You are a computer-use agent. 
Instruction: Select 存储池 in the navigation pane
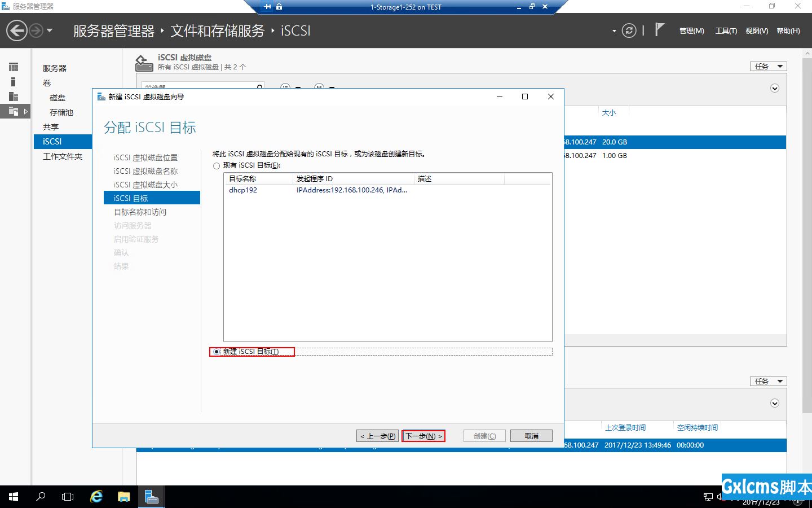[61, 112]
